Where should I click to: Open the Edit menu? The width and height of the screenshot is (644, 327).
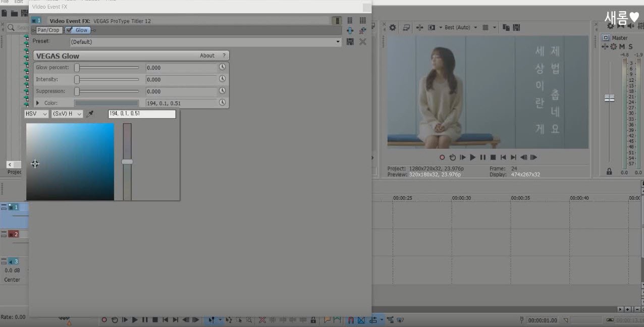click(x=19, y=2)
